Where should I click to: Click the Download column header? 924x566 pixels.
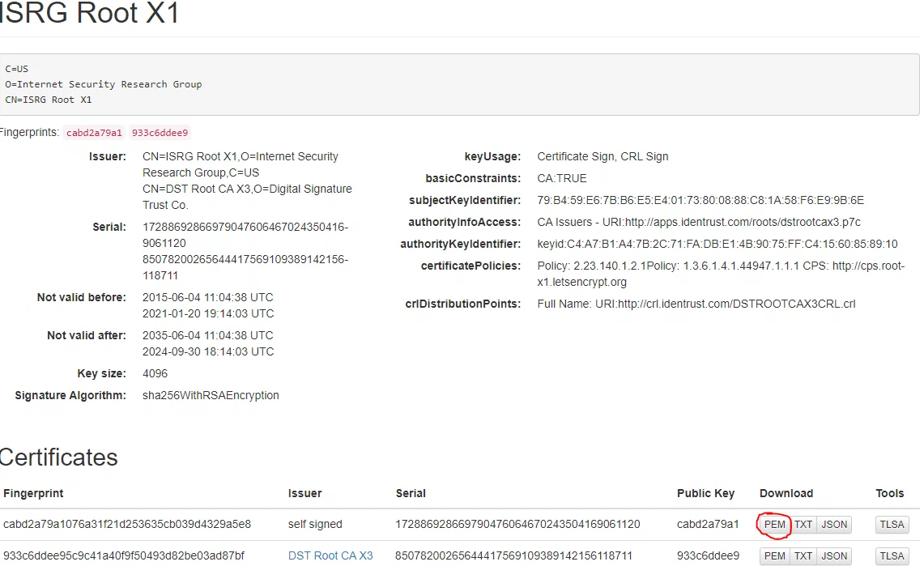point(786,493)
